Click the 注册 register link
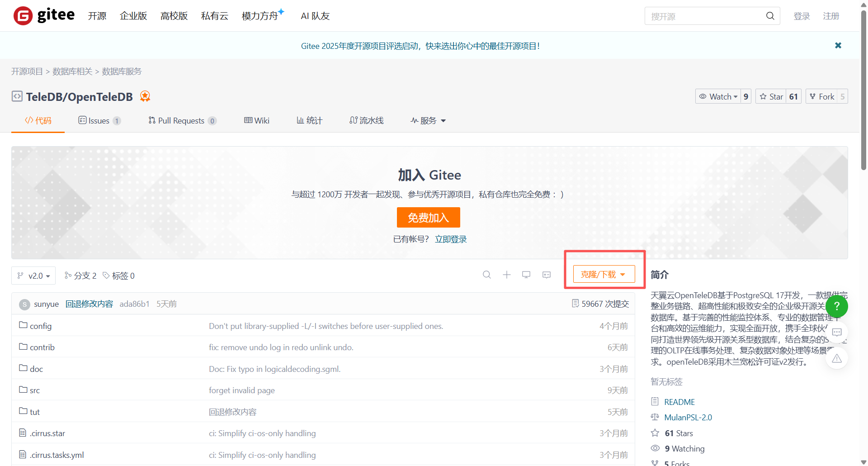 click(x=831, y=16)
